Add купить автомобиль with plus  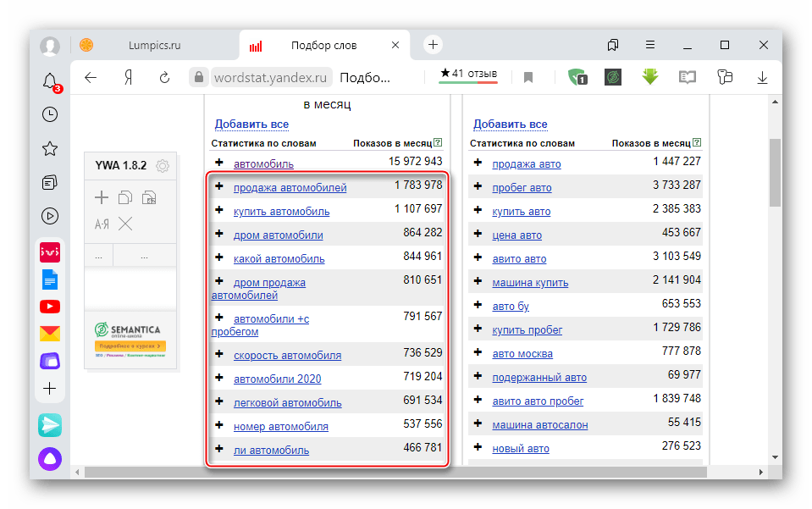(x=219, y=210)
